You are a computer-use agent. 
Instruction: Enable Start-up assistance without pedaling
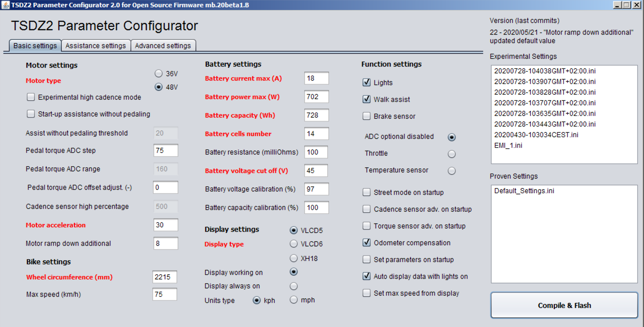coord(88,114)
